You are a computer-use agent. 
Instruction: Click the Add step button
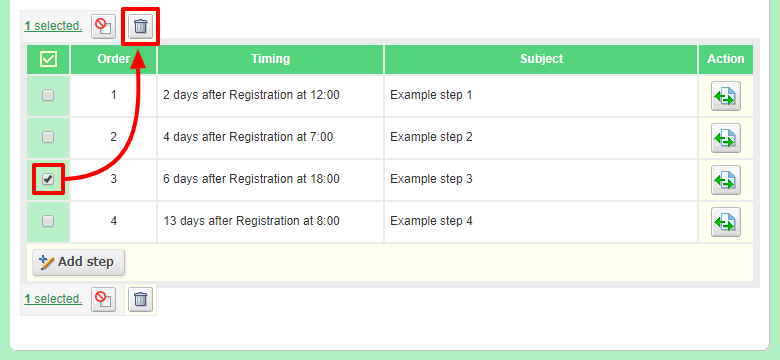click(79, 262)
